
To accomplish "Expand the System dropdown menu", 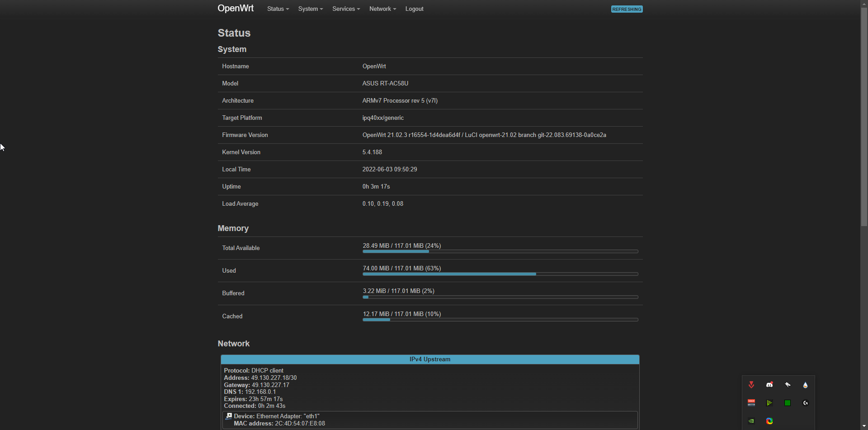I will (311, 9).
